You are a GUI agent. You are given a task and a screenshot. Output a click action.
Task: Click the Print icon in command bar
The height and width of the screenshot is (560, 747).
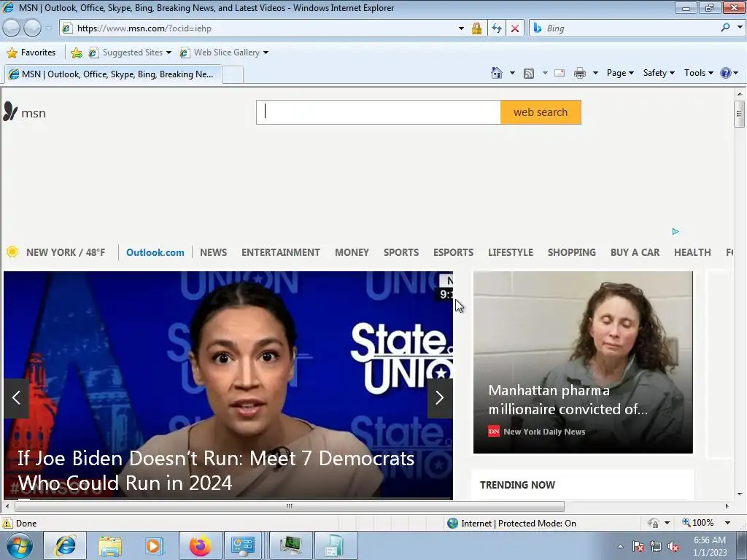click(x=580, y=73)
